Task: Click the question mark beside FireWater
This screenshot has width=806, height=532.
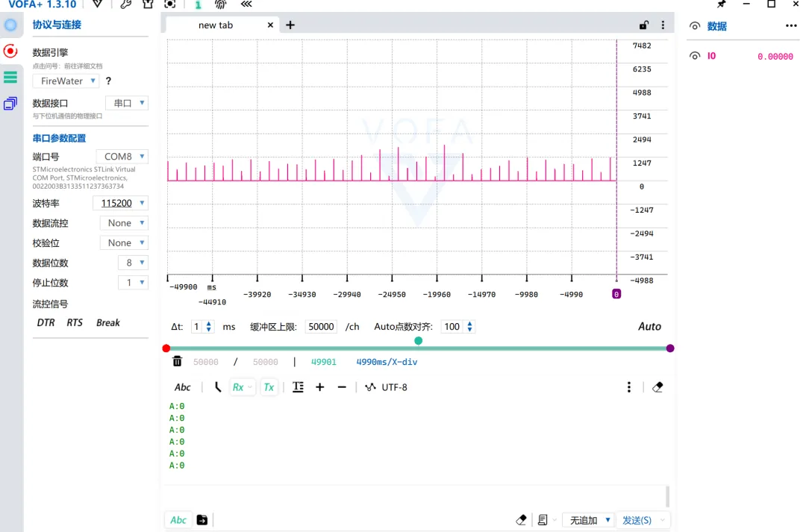Action: (x=108, y=81)
